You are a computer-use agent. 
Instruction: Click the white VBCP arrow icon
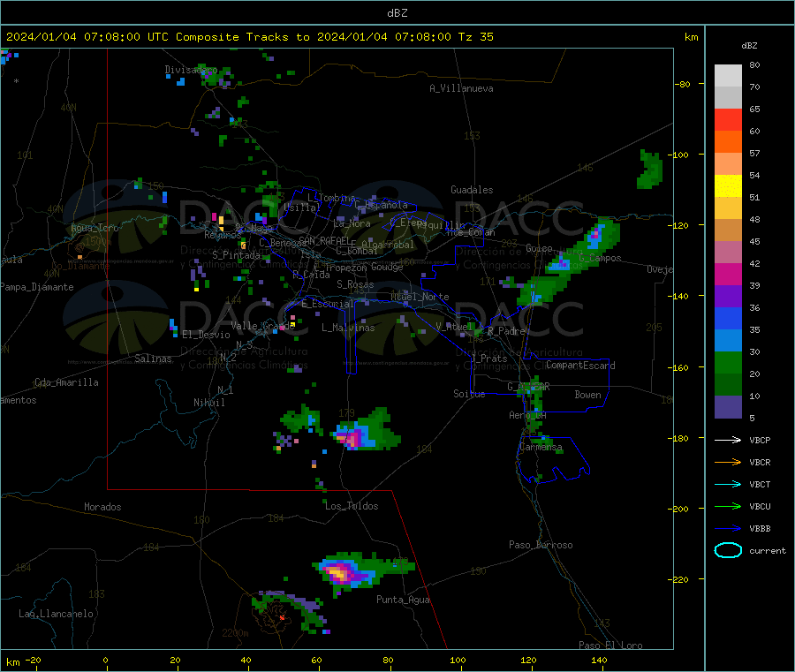tap(728, 440)
